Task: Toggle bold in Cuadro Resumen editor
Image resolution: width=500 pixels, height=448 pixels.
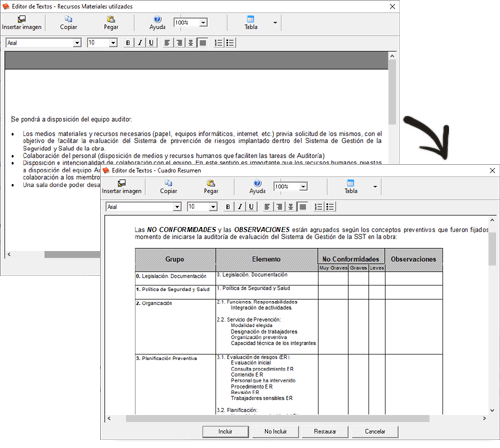Action: (x=228, y=207)
